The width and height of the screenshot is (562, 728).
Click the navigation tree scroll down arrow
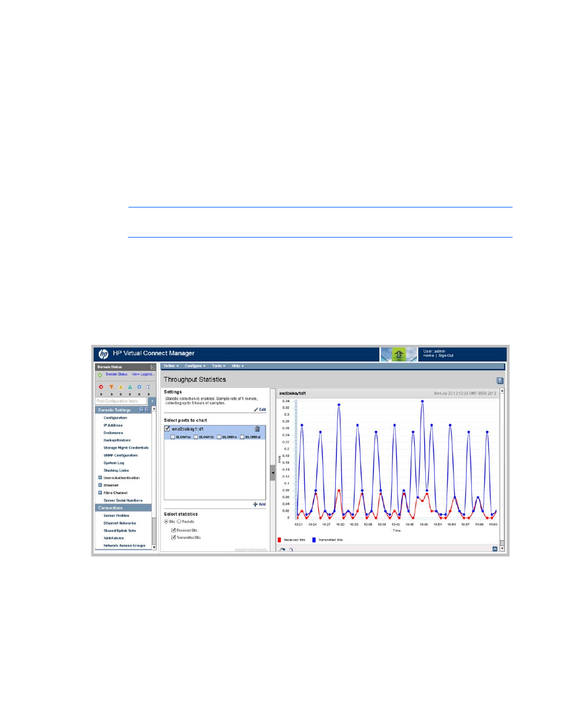coord(154,548)
